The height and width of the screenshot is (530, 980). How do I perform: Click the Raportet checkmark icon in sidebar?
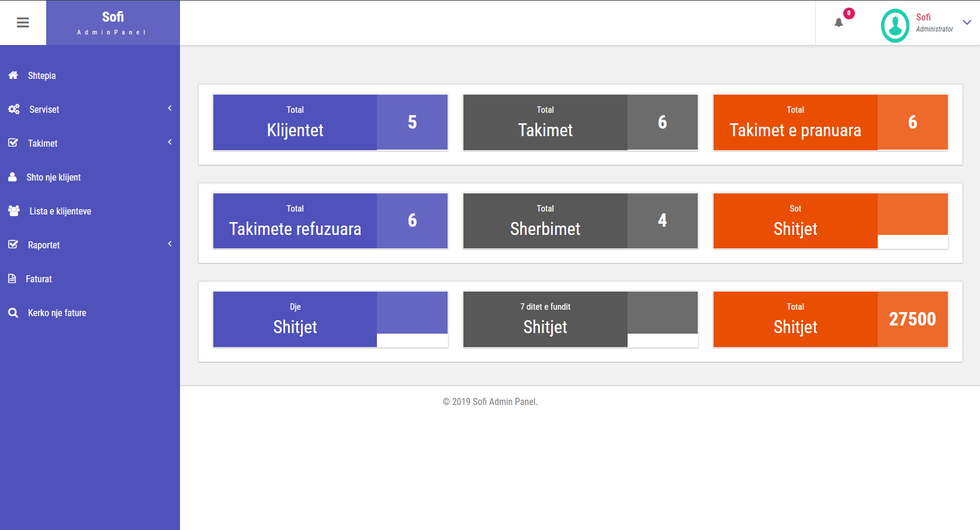pyautogui.click(x=13, y=245)
